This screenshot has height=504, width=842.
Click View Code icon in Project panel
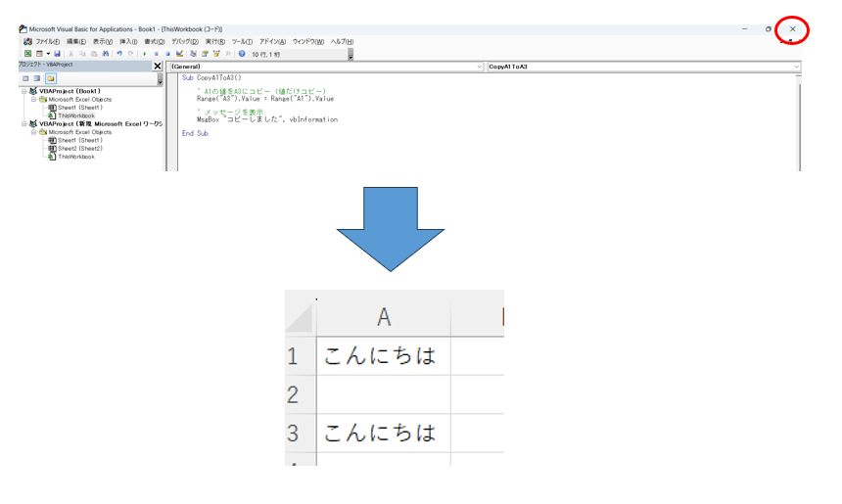click(24, 78)
